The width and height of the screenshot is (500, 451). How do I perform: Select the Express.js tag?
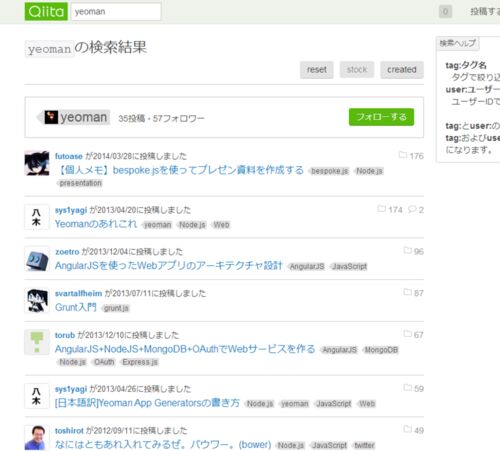[x=139, y=362]
